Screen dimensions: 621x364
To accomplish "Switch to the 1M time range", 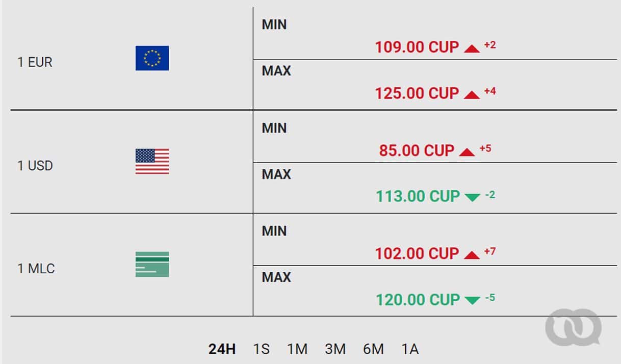I will [297, 349].
